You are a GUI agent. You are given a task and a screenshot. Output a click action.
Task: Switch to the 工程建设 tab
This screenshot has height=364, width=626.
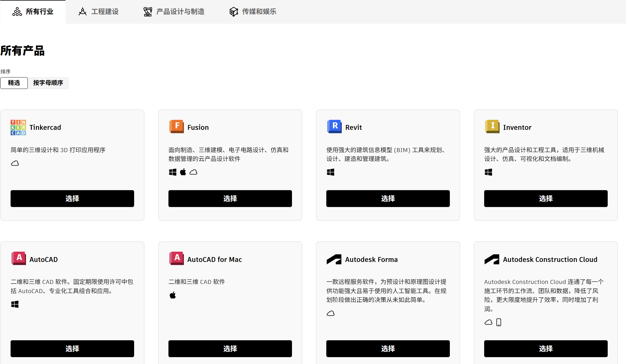[98, 12]
